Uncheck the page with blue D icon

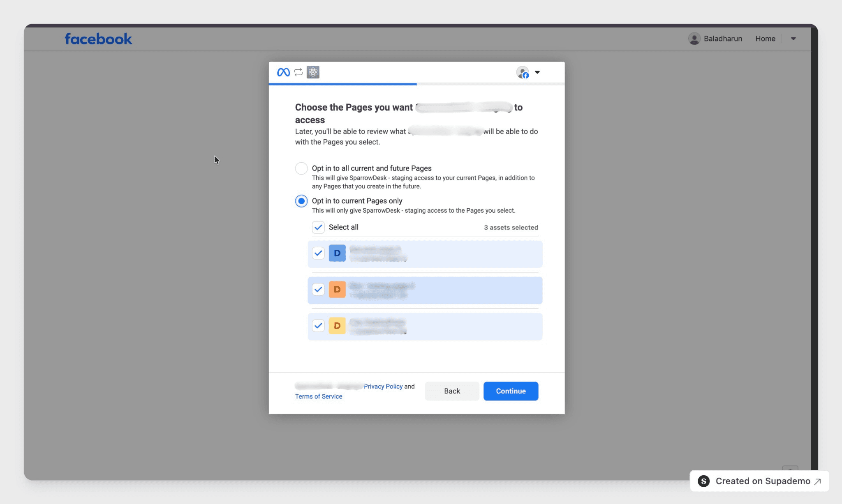point(318,253)
